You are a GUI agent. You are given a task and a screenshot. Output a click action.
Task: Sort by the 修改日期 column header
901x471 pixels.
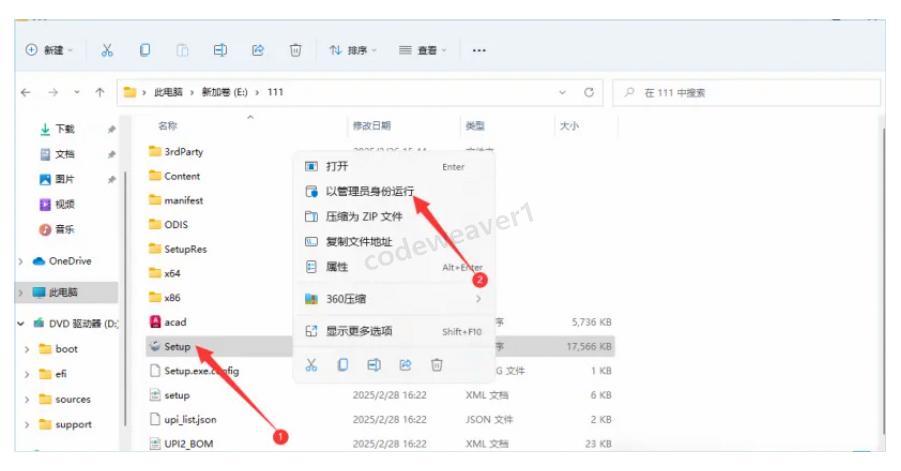(x=371, y=125)
